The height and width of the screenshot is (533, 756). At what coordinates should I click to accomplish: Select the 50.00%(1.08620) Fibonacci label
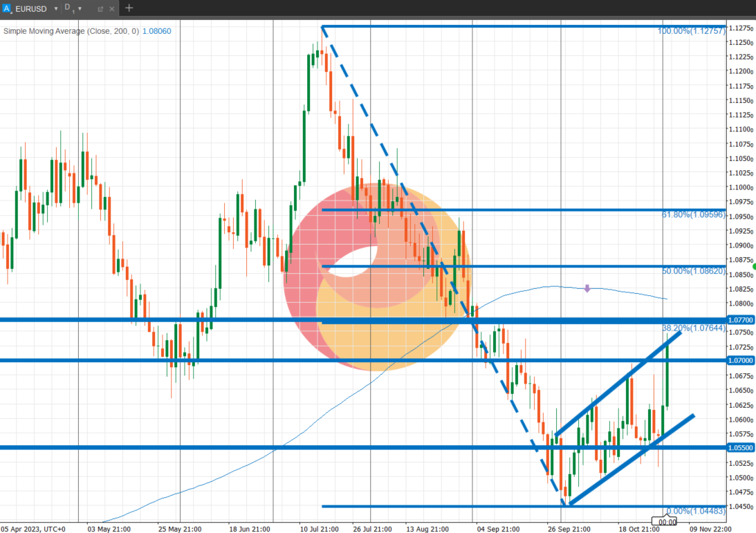(693, 271)
